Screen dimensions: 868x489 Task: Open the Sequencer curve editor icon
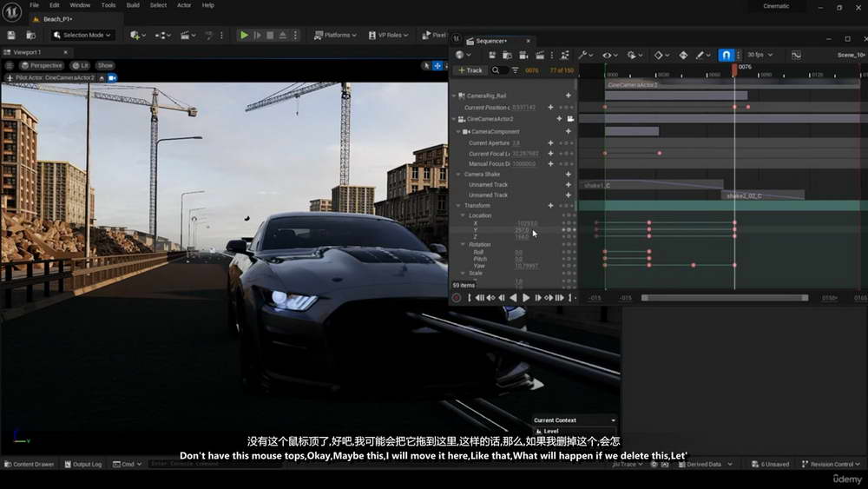pyautogui.click(x=796, y=55)
